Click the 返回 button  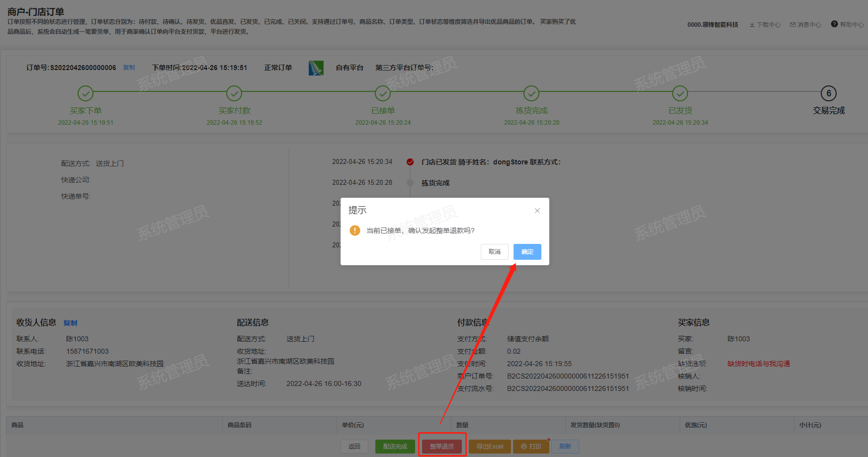[354, 447]
